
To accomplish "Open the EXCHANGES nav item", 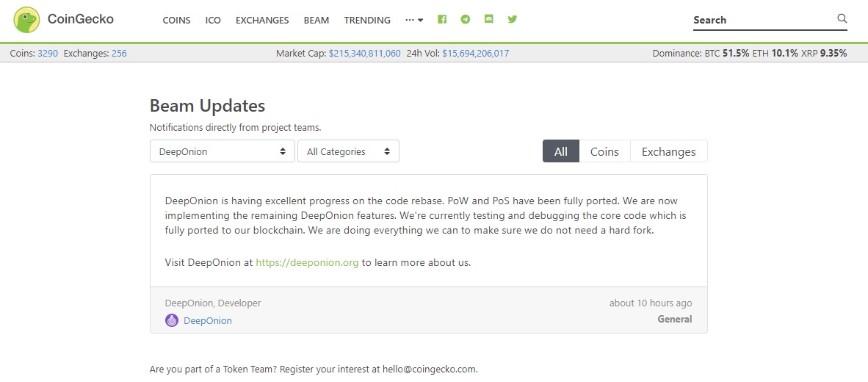I will pyautogui.click(x=262, y=20).
